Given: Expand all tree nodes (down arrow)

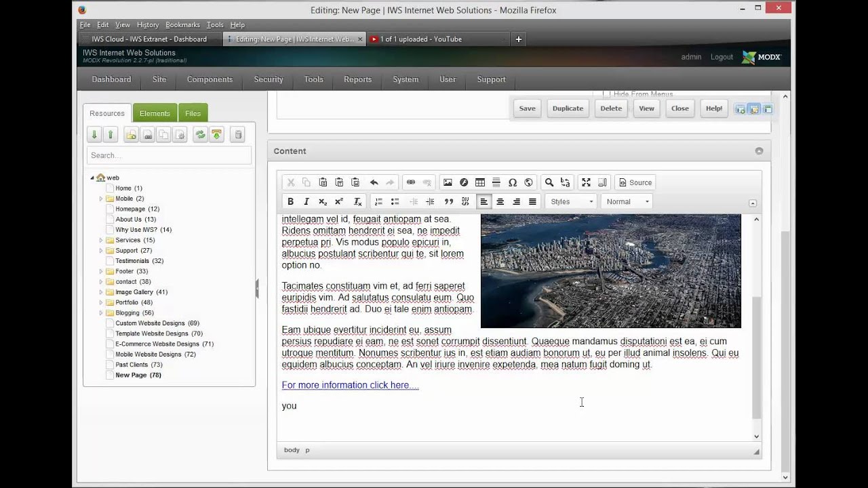Looking at the screenshot, I should pos(94,135).
